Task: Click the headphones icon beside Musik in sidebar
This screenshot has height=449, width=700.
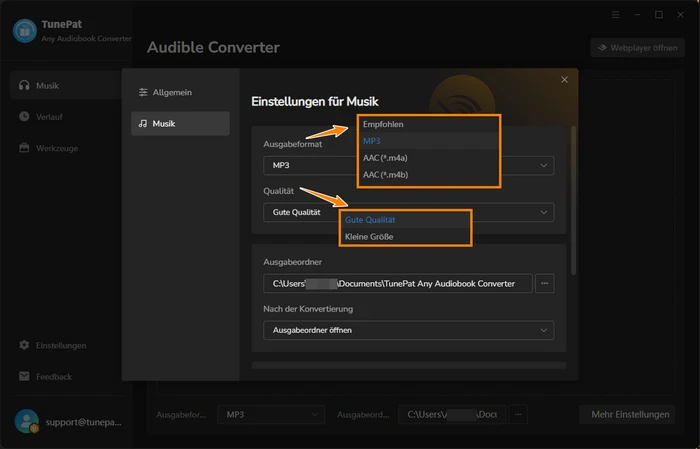Action: pyautogui.click(x=24, y=85)
